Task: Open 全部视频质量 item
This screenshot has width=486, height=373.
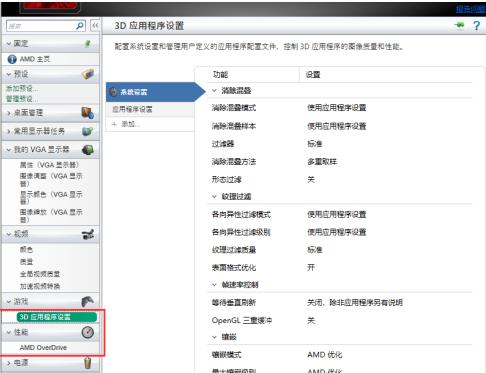Action: click(40, 274)
